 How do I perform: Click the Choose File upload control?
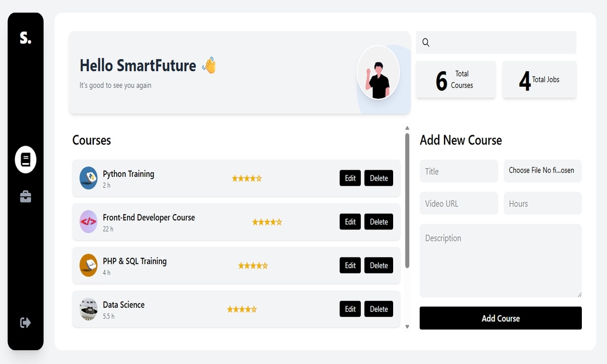(542, 171)
